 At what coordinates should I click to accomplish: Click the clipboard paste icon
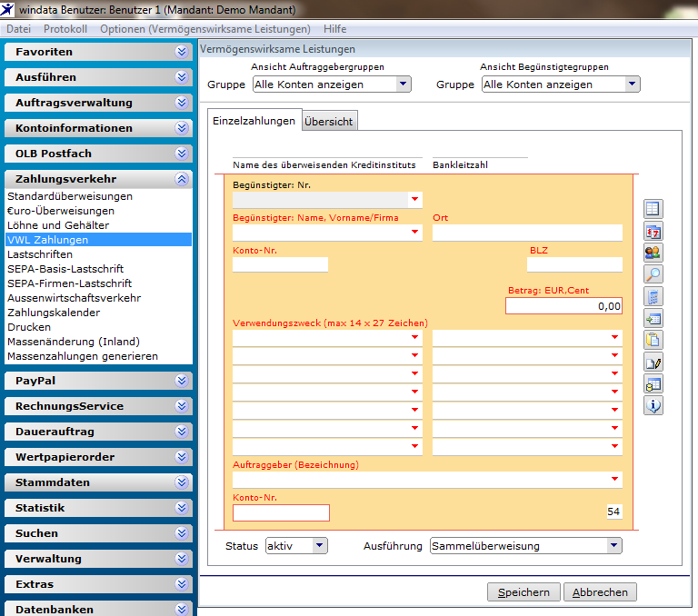click(x=653, y=340)
